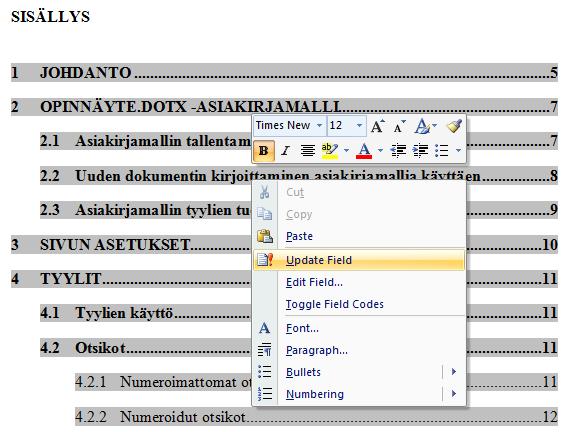Viewport: 574px width, 432px height.
Task: Choose Paste from the context menu
Action: [x=359, y=236]
